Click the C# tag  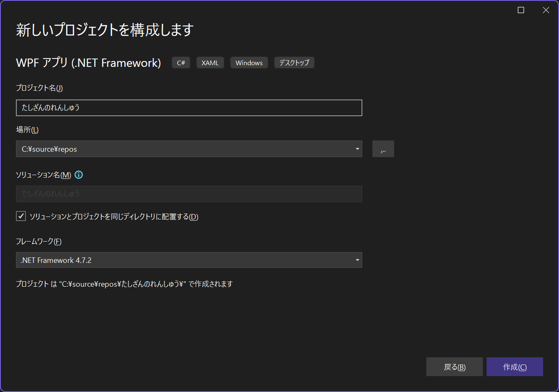[181, 63]
